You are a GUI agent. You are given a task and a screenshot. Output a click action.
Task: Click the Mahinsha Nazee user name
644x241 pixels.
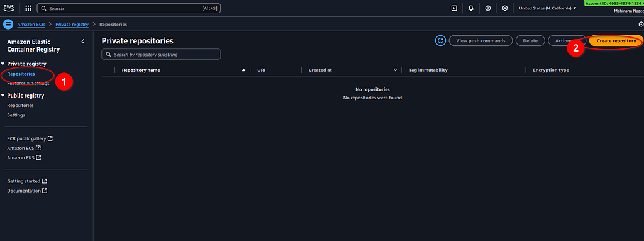[629, 11]
